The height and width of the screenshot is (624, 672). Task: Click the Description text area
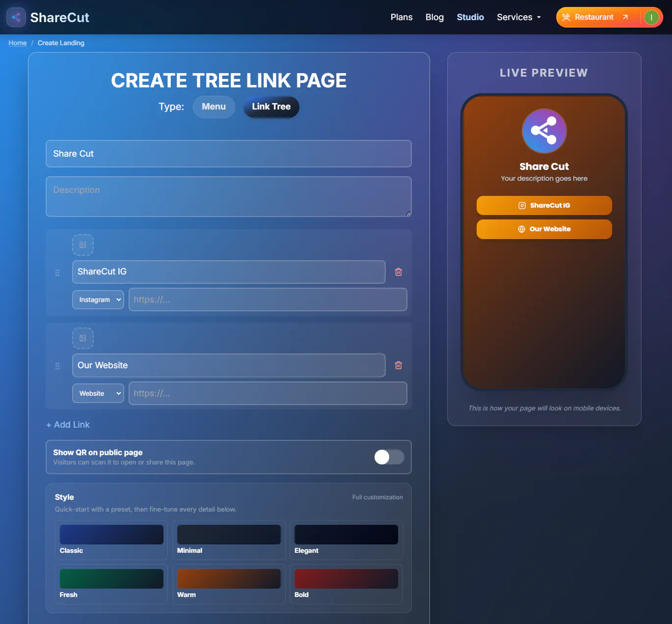click(229, 197)
